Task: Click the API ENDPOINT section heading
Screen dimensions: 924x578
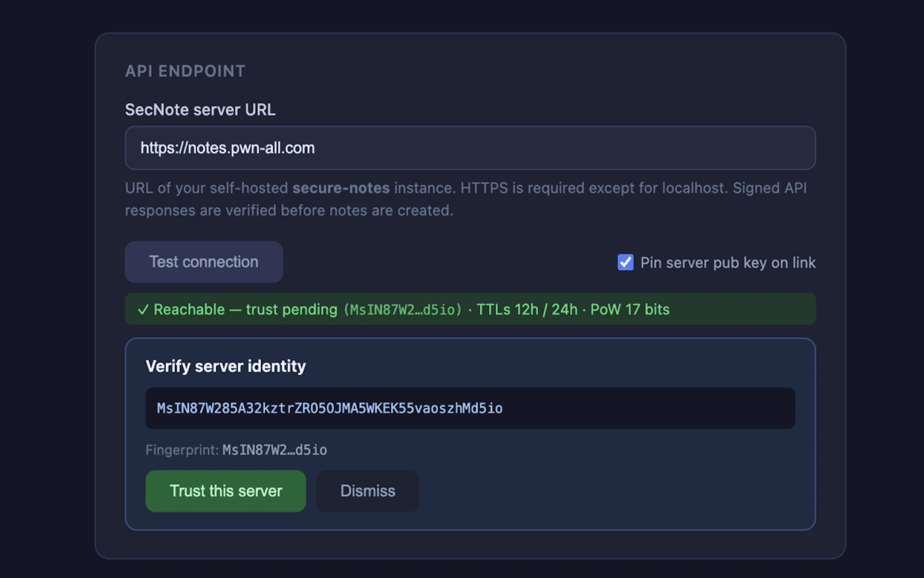Action: (185, 71)
